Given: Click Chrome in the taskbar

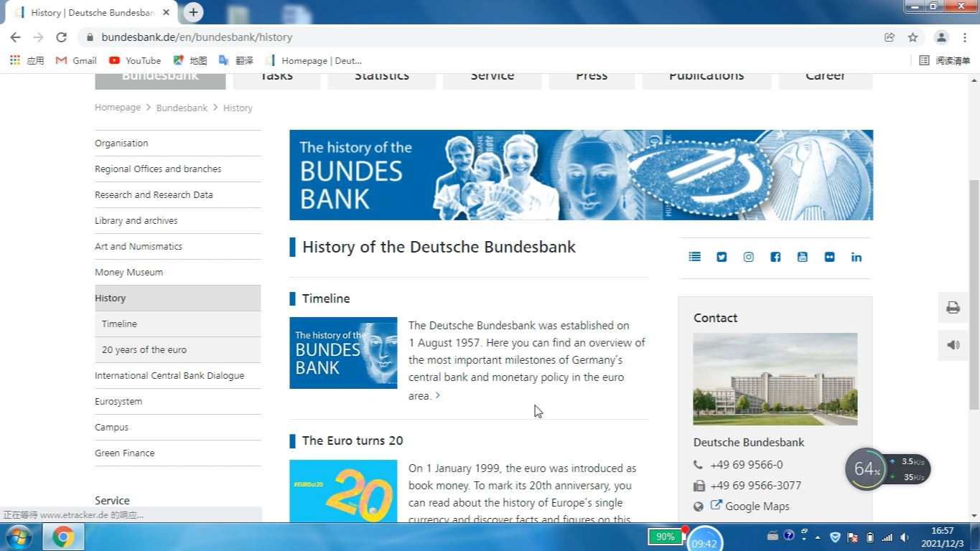Looking at the screenshot, I should [63, 537].
